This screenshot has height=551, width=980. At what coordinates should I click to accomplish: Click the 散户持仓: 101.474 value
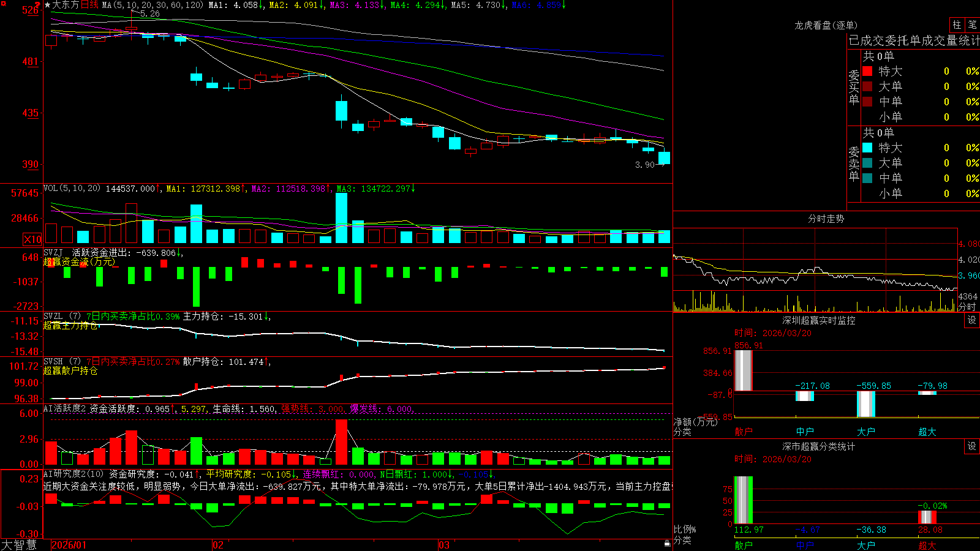coord(227,362)
